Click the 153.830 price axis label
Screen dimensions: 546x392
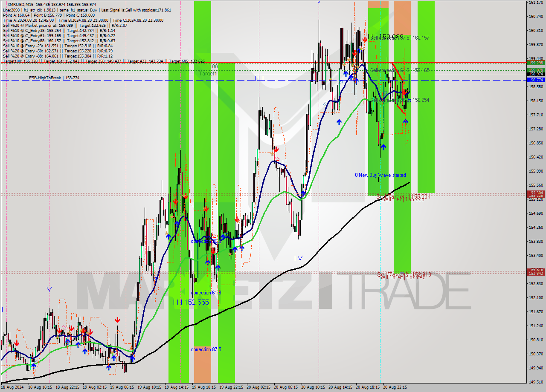(536, 242)
